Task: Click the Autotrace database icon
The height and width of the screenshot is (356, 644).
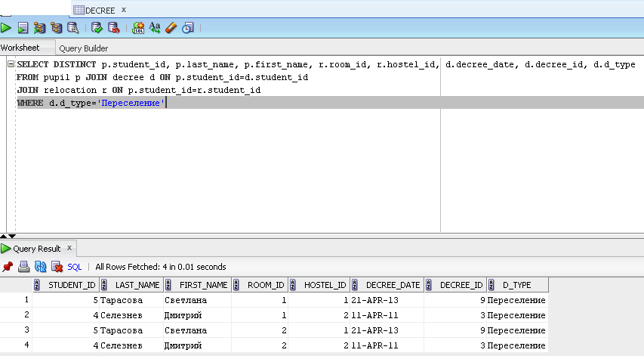Action: point(39,28)
